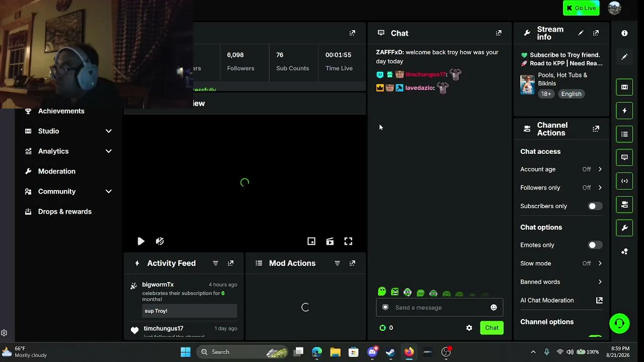Click the chat identity badge icon
This screenshot has height=362, width=644.
click(x=385, y=308)
